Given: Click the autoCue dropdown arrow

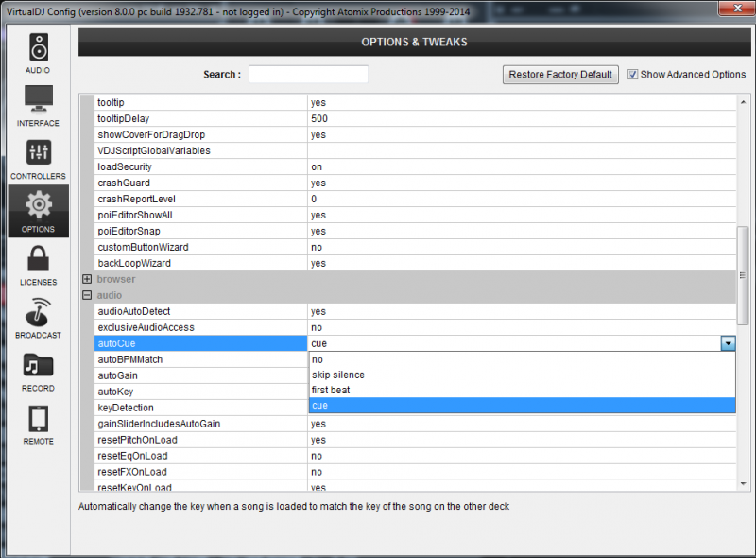Looking at the screenshot, I should coord(728,343).
